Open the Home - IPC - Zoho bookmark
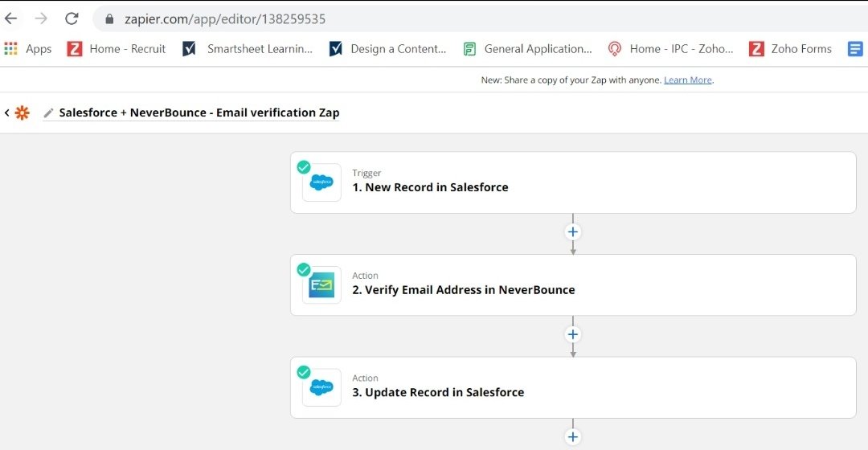This screenshot has height=450, width=868. (670, 49)
